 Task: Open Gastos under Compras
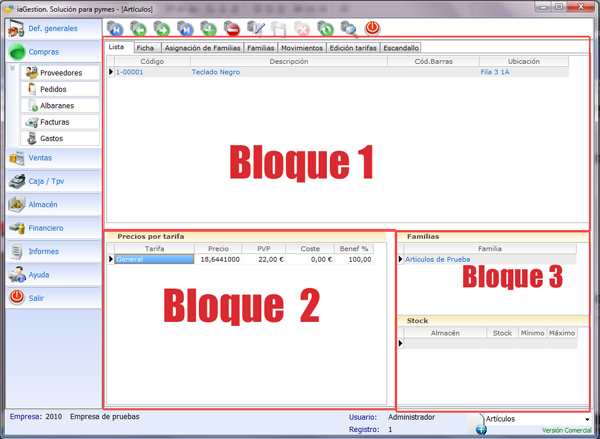pos(60,139)
